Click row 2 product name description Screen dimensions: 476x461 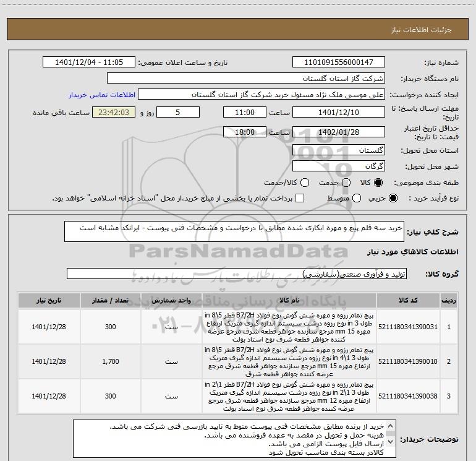point(289,361)
